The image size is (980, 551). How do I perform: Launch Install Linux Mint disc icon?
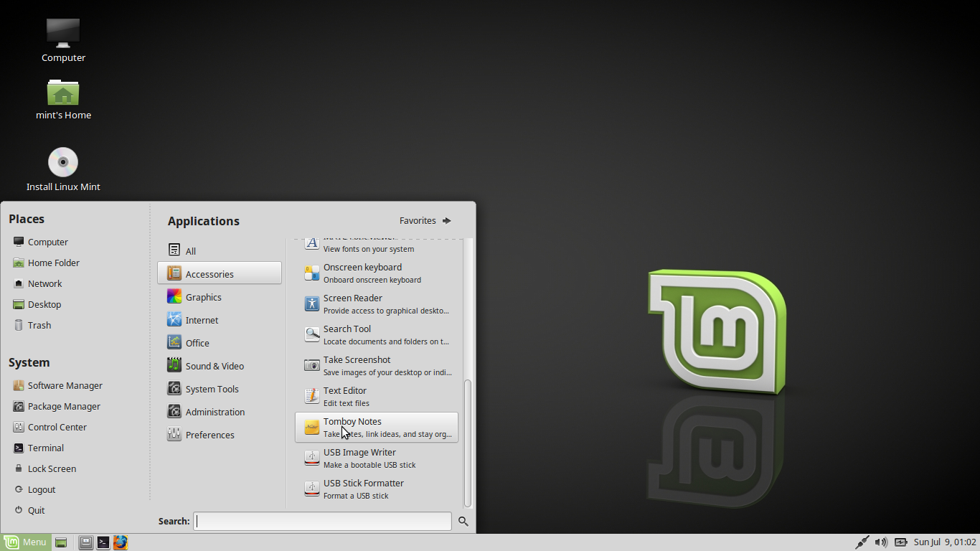click(x=63, y=169)
